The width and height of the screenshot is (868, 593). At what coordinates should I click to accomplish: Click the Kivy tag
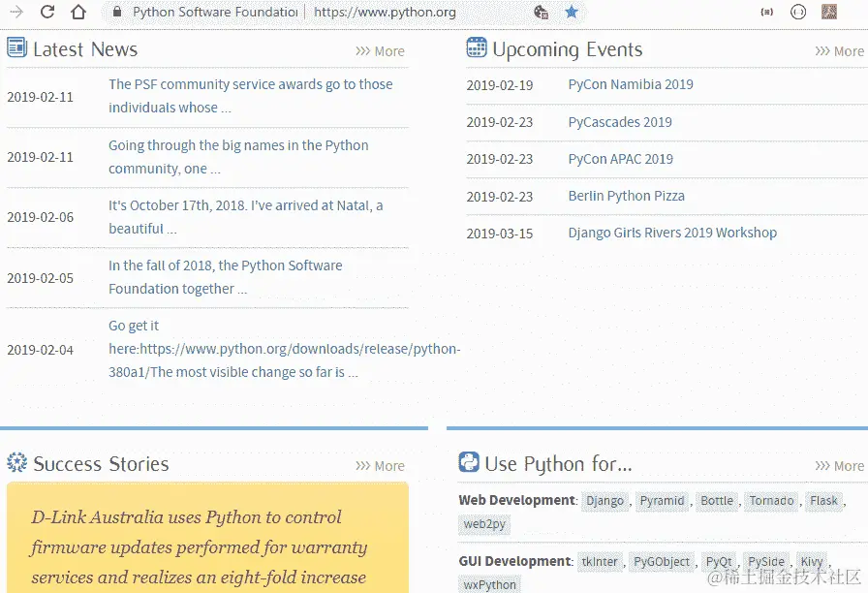click(812, 562)
